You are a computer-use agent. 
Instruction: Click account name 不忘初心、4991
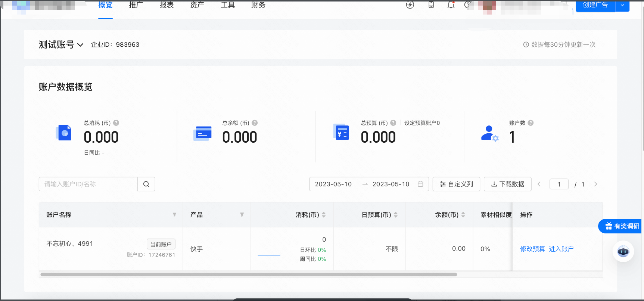[70, 243]
